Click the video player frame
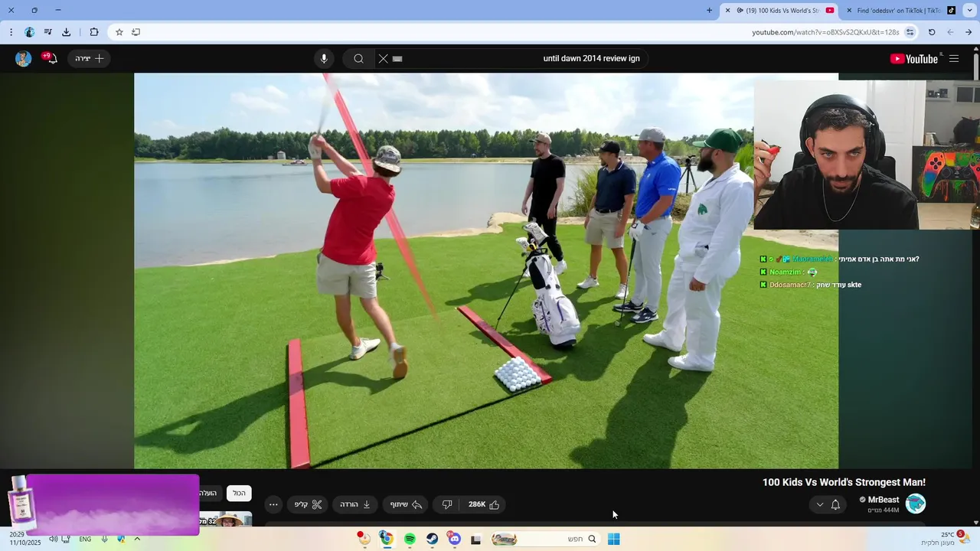The image size is (980, 551). [486, 271]
